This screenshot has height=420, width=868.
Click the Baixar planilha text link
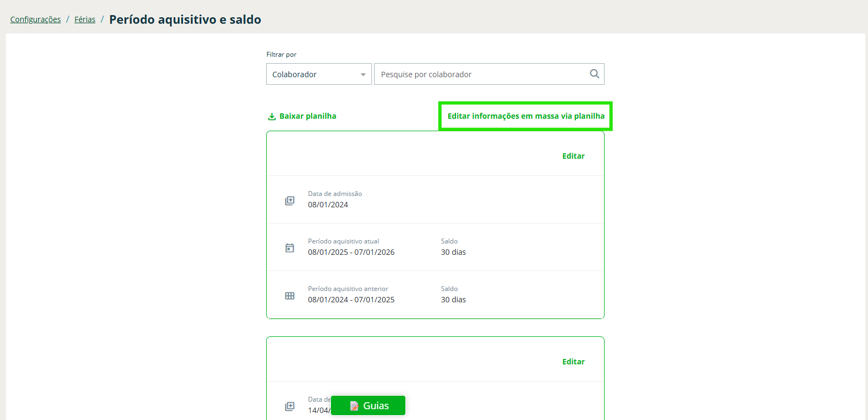[308, 116]
